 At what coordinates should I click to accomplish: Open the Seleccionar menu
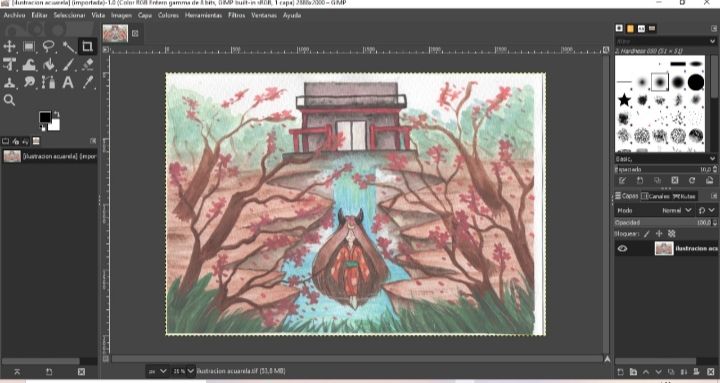tap(69, 15)
